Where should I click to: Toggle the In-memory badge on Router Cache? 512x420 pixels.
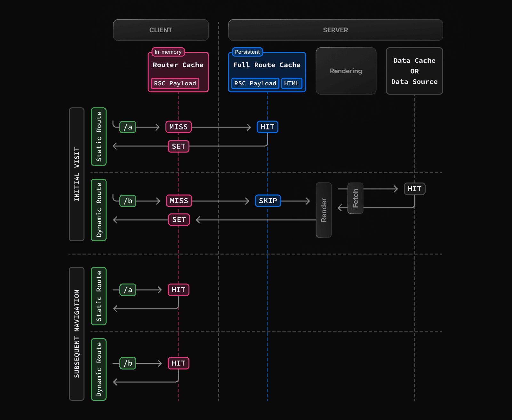168,52
